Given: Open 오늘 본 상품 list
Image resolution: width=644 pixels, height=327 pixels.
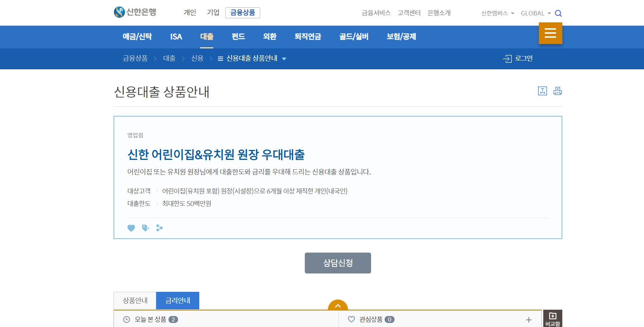Looking at the screenshot, I should click(x=151, y=319).
